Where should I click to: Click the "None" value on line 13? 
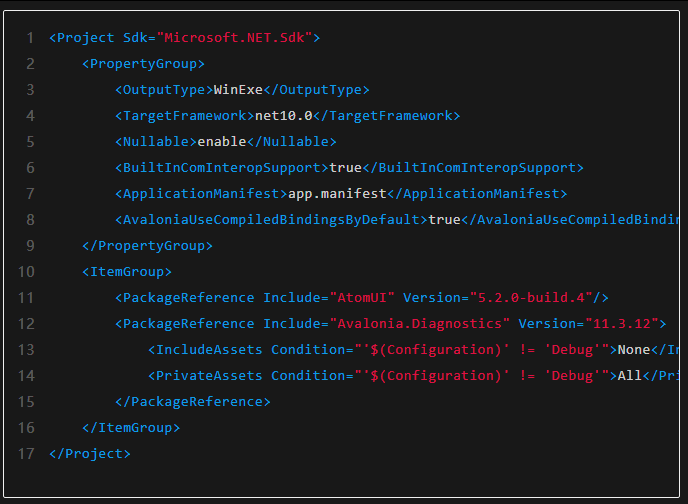(x=633, y=350)
